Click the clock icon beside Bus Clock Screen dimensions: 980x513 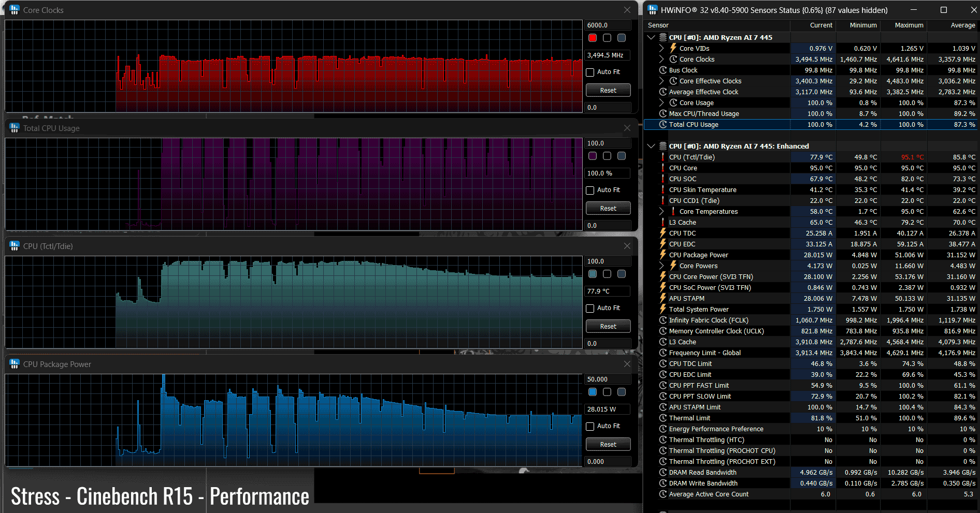pos(663,70)
